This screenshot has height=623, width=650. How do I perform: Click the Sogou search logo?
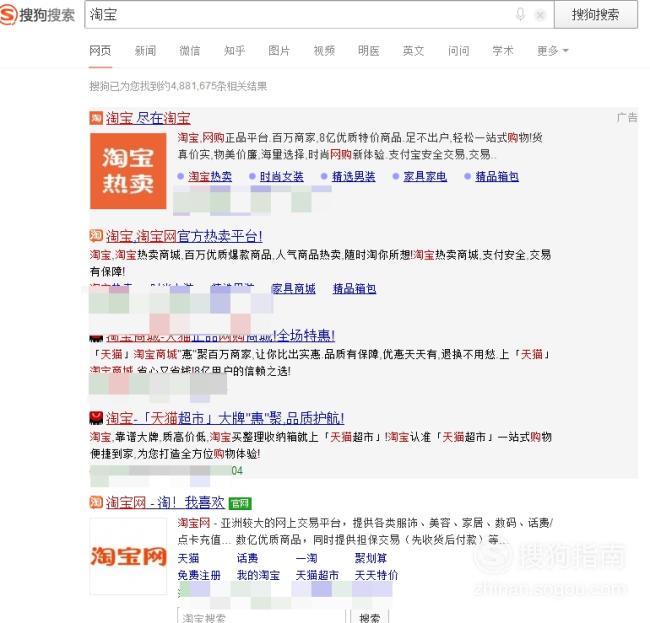pos(37,15)
